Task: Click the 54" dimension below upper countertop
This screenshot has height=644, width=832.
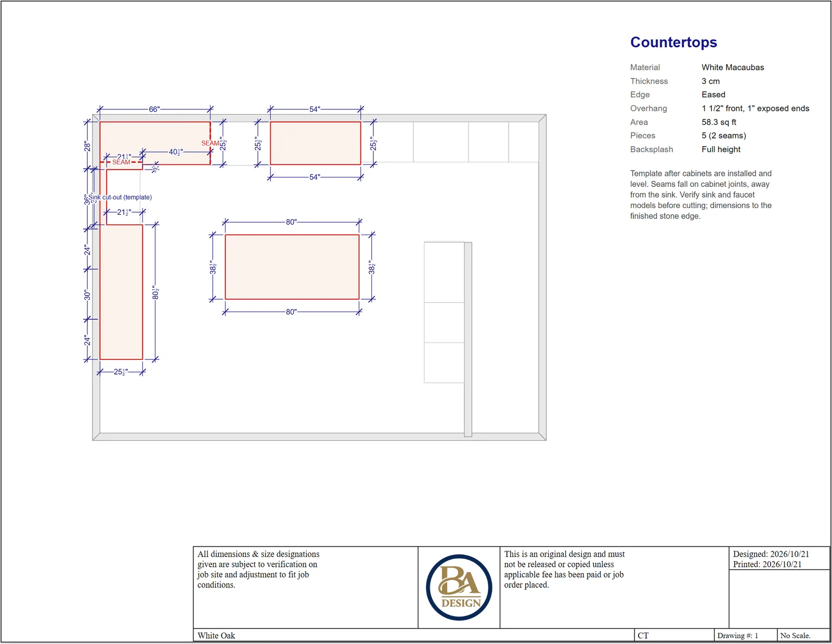Action: [315, 177]
